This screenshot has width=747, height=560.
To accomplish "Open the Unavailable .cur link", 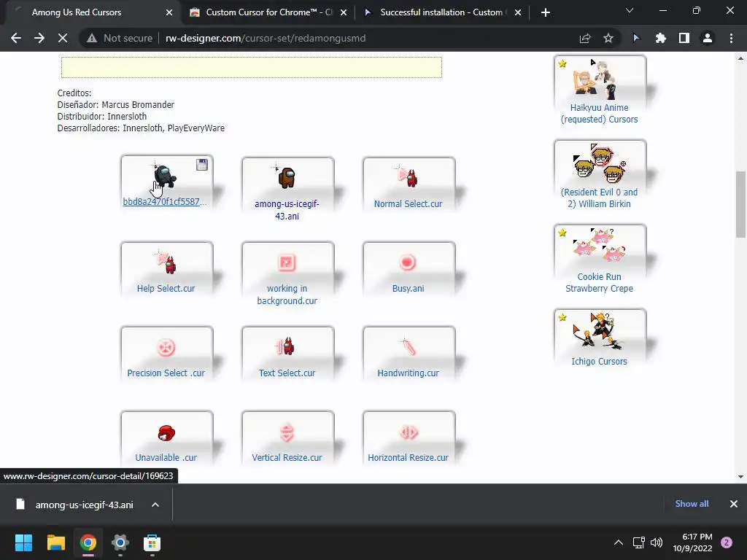I will click(x=166, y=458).
